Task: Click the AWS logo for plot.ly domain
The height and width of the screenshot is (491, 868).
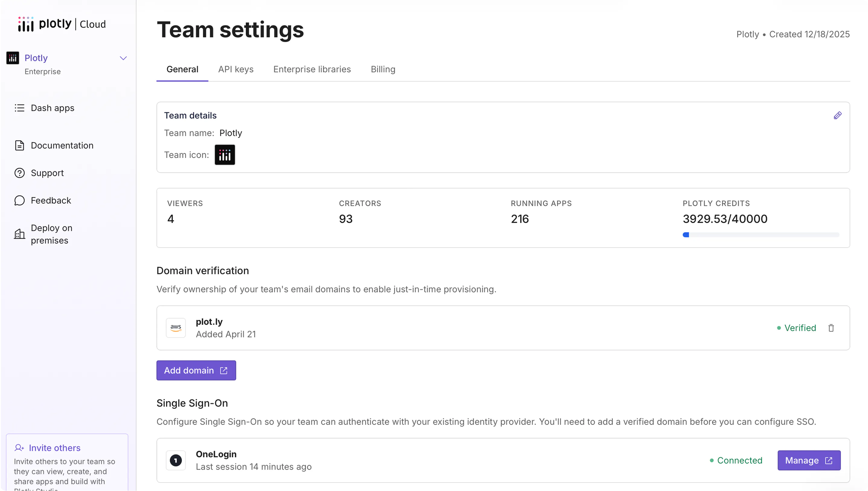Action: point(176,328)
